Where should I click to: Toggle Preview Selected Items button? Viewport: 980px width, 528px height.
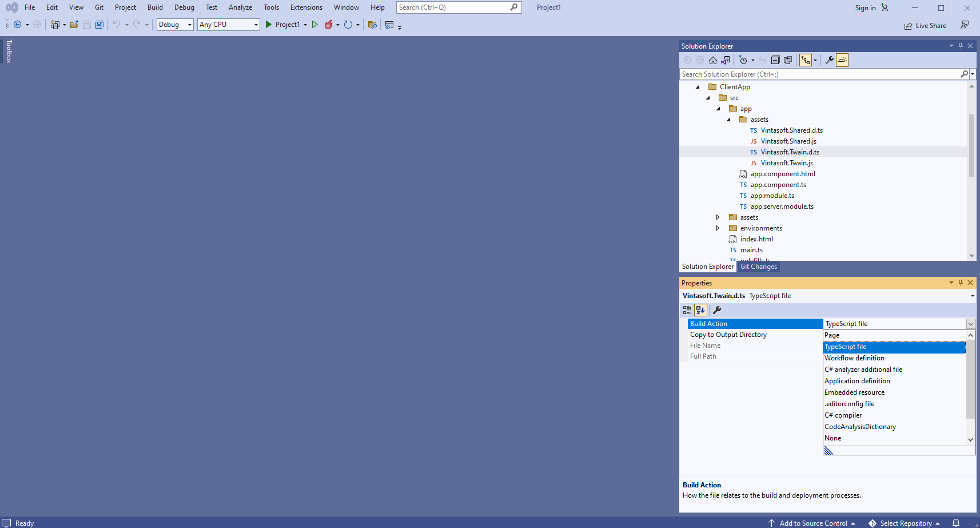(x=842, y=60)
